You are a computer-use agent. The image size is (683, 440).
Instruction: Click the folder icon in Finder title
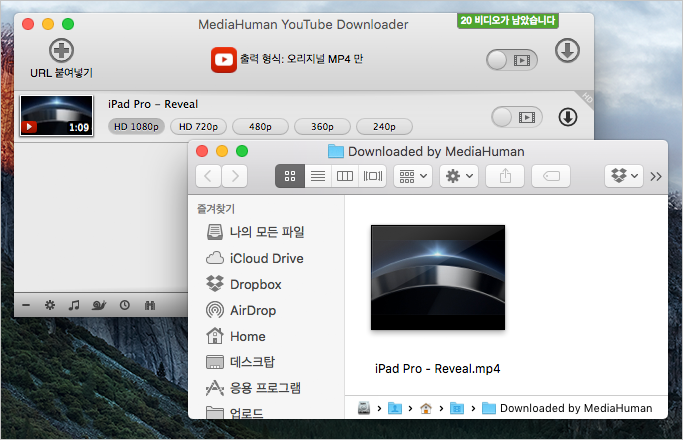[336, 151]
